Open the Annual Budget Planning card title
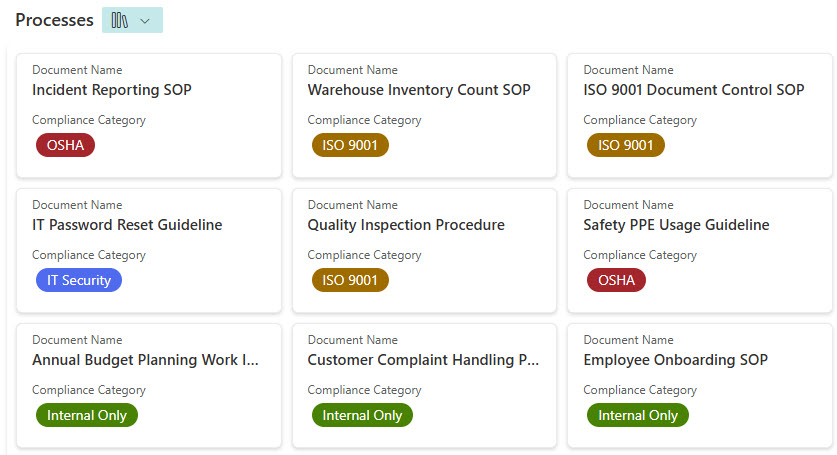The image size is (837, 455). [x=146, y=360]
